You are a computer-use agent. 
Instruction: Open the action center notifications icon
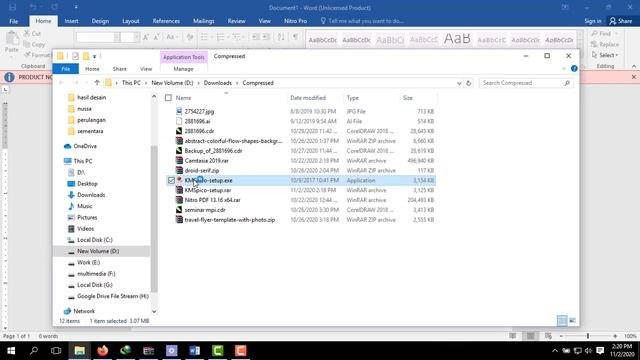(600, 351)
